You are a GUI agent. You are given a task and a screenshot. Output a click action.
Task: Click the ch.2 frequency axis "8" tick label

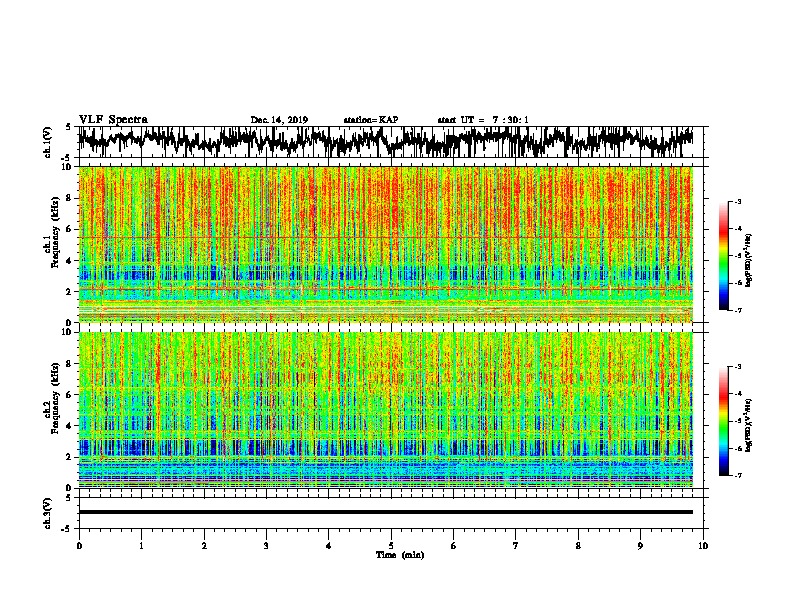(x=71, y=364)
